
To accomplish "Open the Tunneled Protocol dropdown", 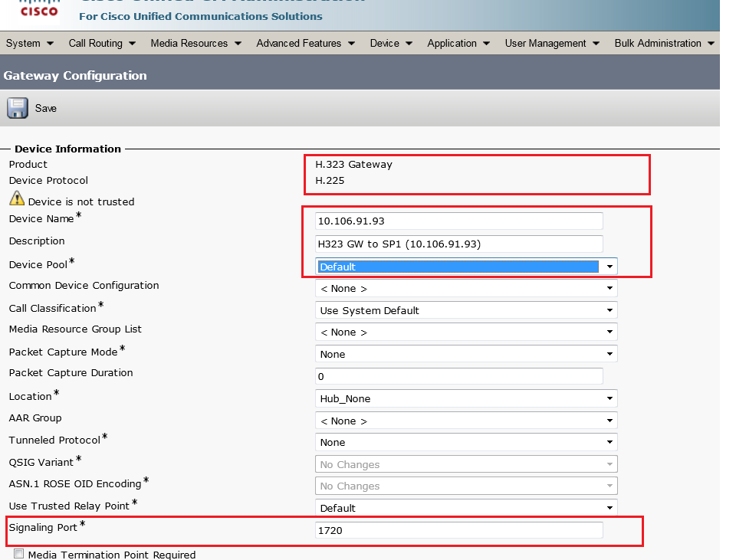I will 466,442.
